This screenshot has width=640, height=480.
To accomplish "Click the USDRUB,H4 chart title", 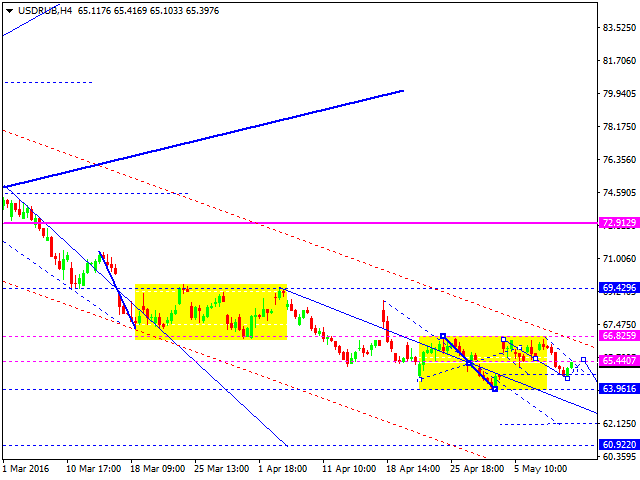I will click(45, 11).
